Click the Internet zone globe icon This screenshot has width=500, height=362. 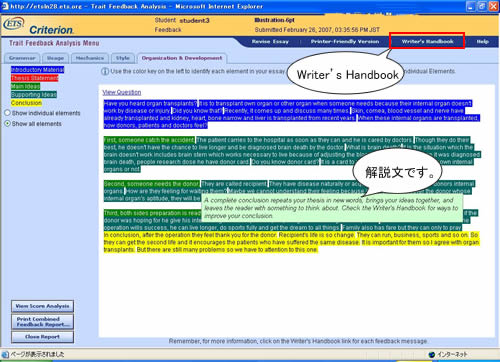coord(432,355)
